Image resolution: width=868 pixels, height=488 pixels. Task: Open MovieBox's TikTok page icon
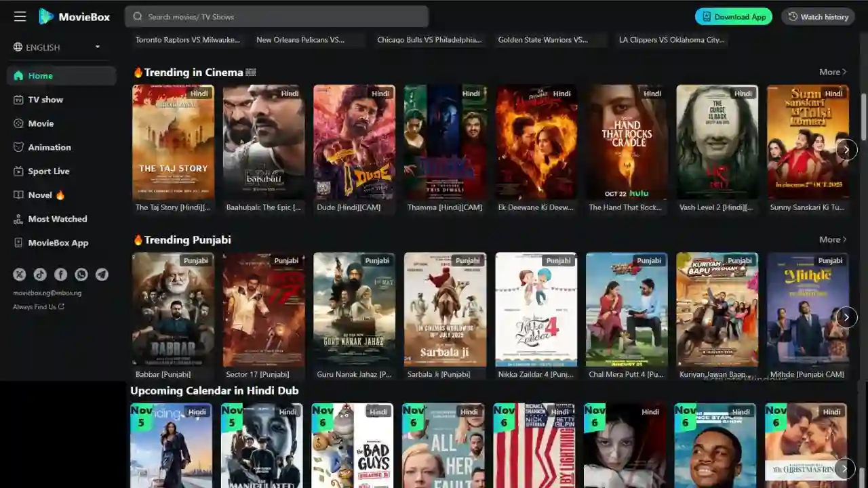coord(40,274)
